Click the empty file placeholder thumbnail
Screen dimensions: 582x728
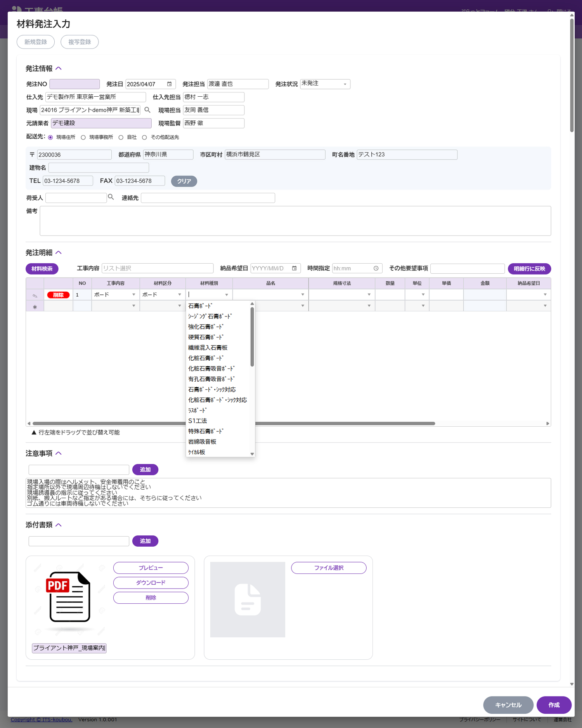click(x=248, y=599)
